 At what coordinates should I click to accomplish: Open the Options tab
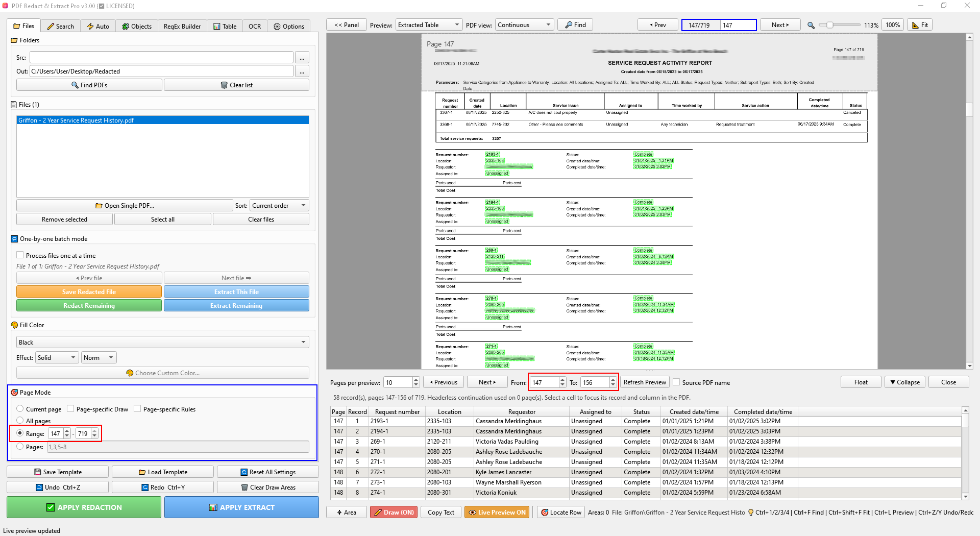pyautogui.click(x=289, y=26)
